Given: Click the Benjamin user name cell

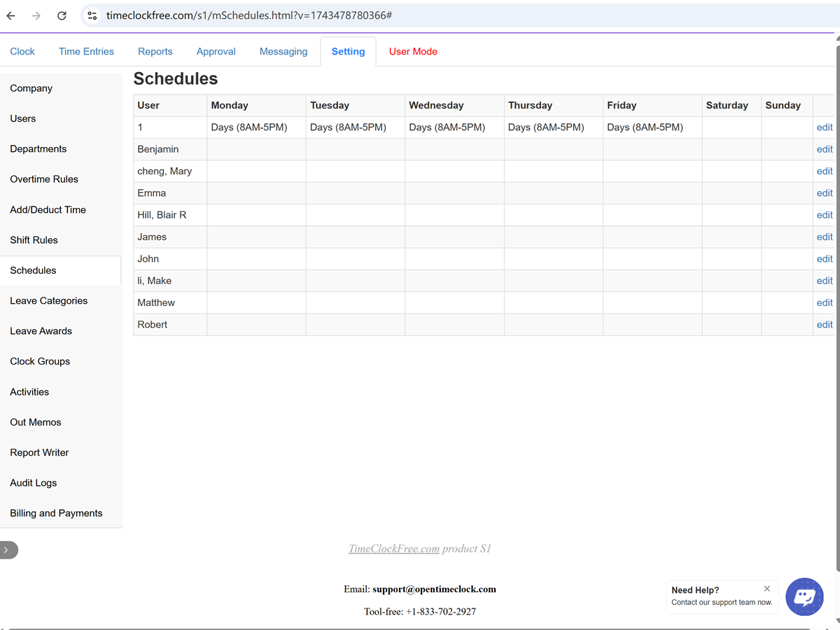Looking at the screenshot, I should tap(170, 149).
